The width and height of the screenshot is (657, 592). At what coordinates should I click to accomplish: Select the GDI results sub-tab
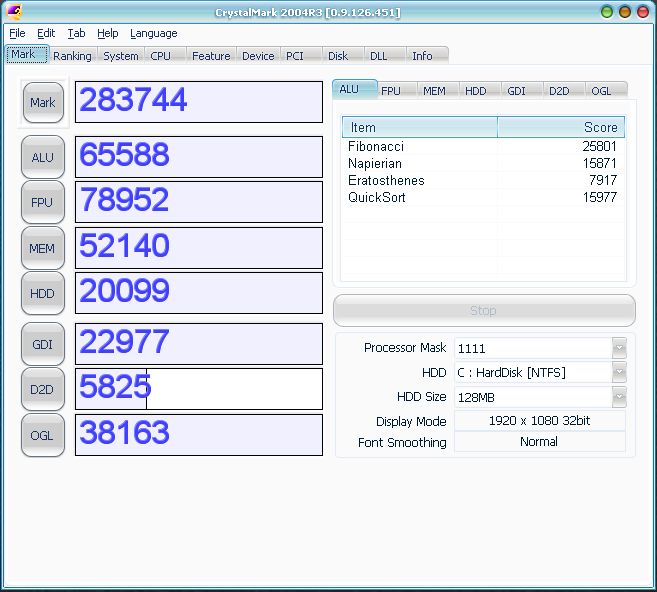point(522,90)
